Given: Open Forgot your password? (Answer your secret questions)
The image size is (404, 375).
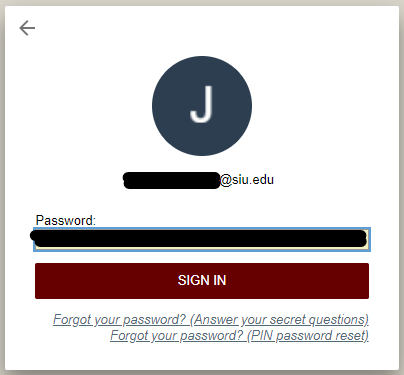Looking at the screenshot, I should 211,319.
